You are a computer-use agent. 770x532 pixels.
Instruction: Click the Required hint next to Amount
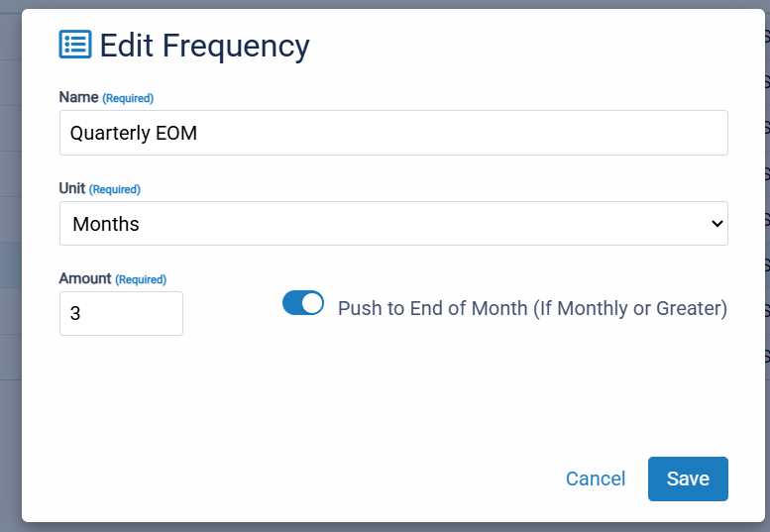[141, 279]
